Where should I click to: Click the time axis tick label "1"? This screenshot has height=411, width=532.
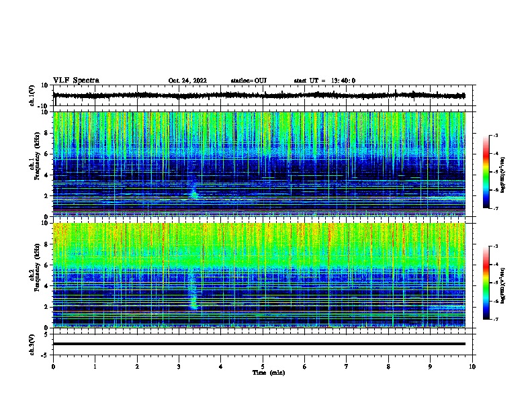[x=95, y=367]
